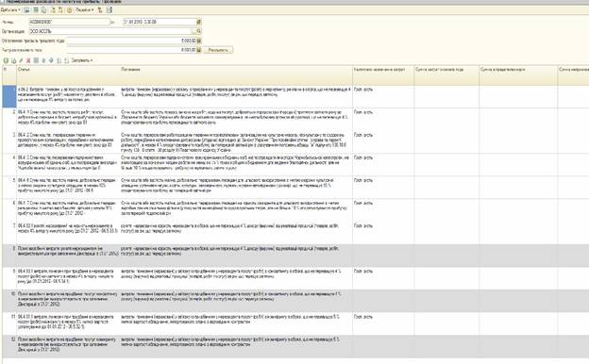The image size is (589, 364).
Task: Click into the Номер input field
Action: (70, 22)
